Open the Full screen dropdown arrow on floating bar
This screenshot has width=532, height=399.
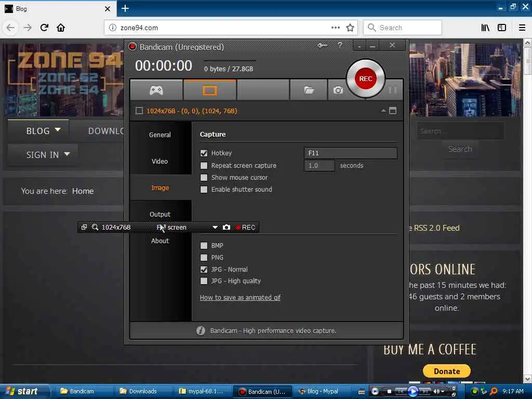[215, 228]
